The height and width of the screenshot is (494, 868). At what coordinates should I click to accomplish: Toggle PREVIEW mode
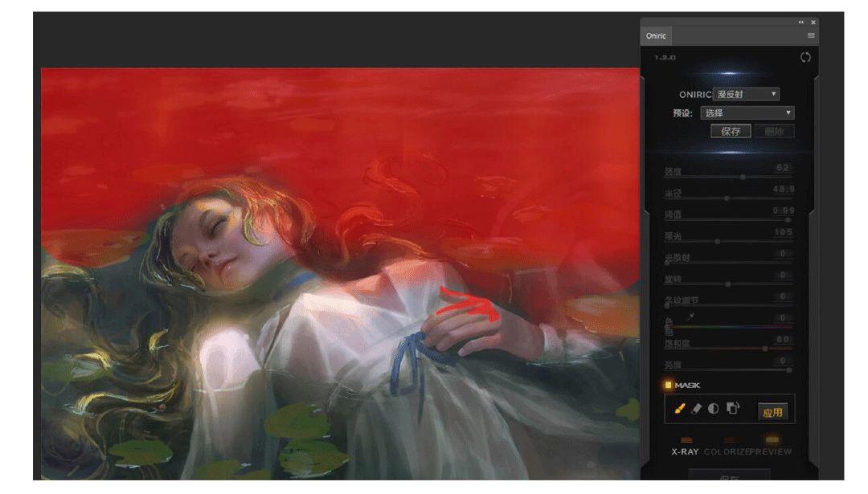click(771, 448)
